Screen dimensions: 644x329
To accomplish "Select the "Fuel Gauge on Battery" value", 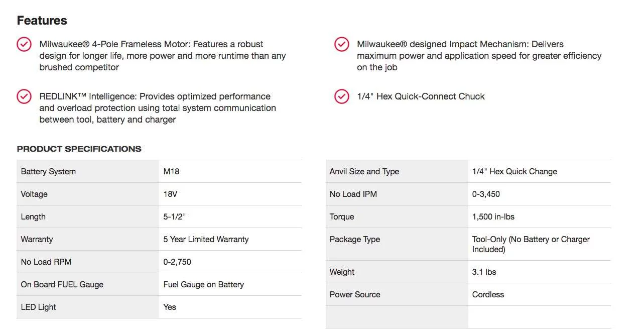I will [204, 284].
